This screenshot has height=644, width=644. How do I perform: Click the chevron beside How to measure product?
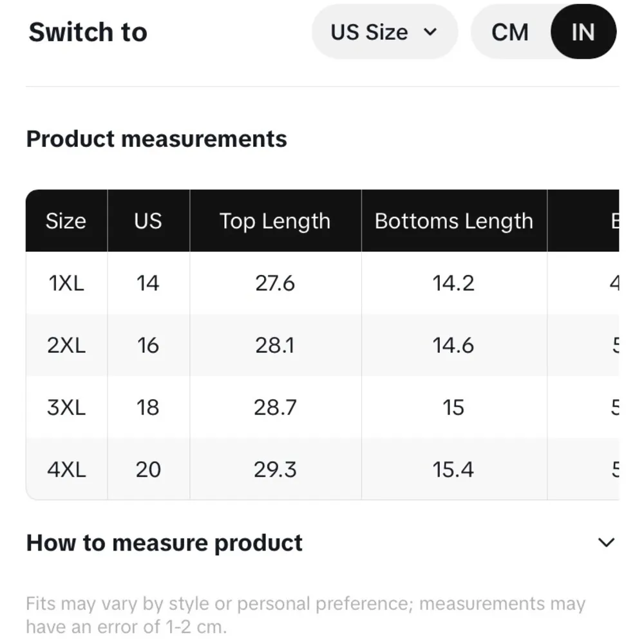tap(606, 543)
